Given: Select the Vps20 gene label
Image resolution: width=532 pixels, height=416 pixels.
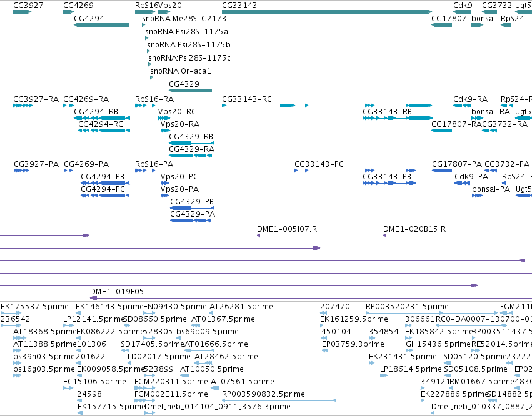Looking at the screenshot, I should tap(170, 6).
